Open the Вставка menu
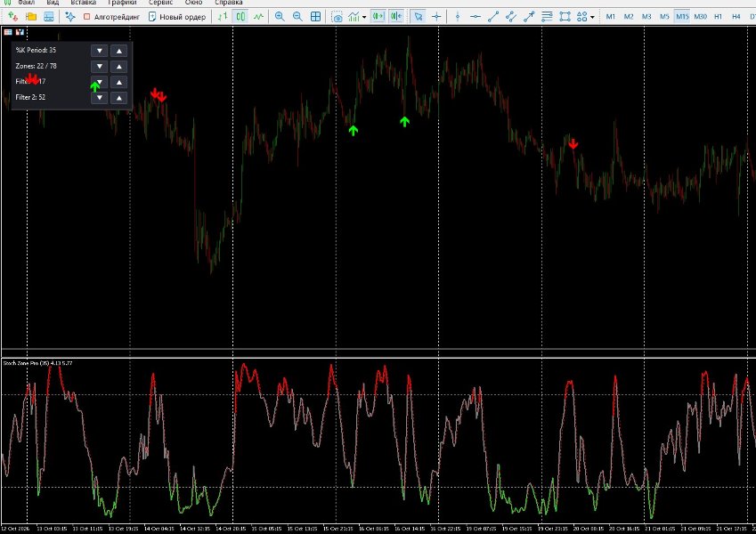The width and height of the screenshot is (756, 534). 84,3
